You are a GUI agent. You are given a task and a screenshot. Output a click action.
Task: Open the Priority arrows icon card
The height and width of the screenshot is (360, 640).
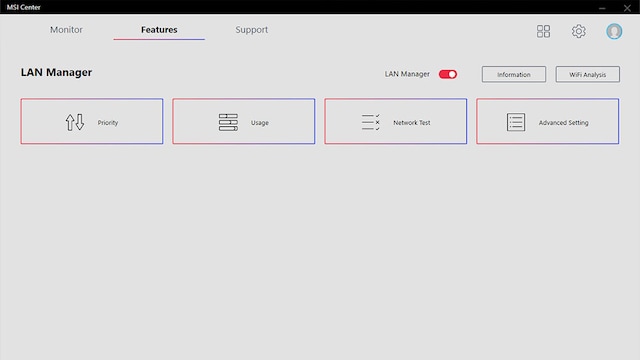92,121
